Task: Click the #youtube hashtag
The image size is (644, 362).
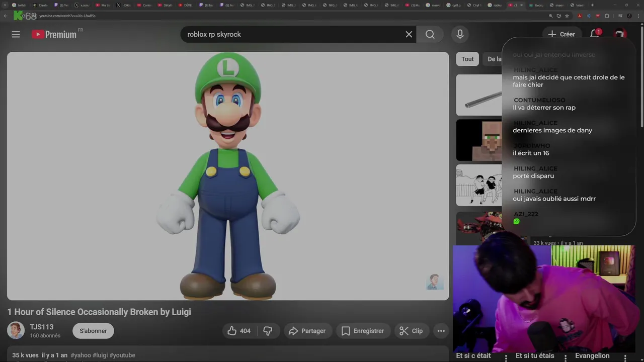Action: pos(122,355)
